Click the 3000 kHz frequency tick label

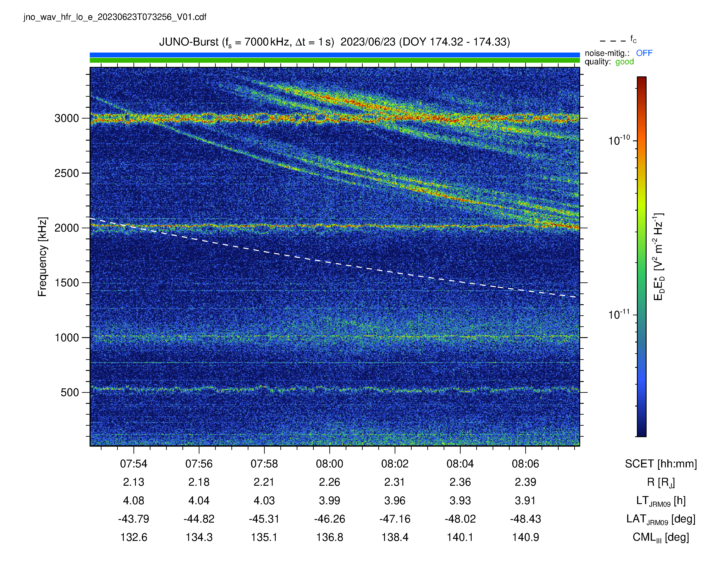click(x=67, y=118)
